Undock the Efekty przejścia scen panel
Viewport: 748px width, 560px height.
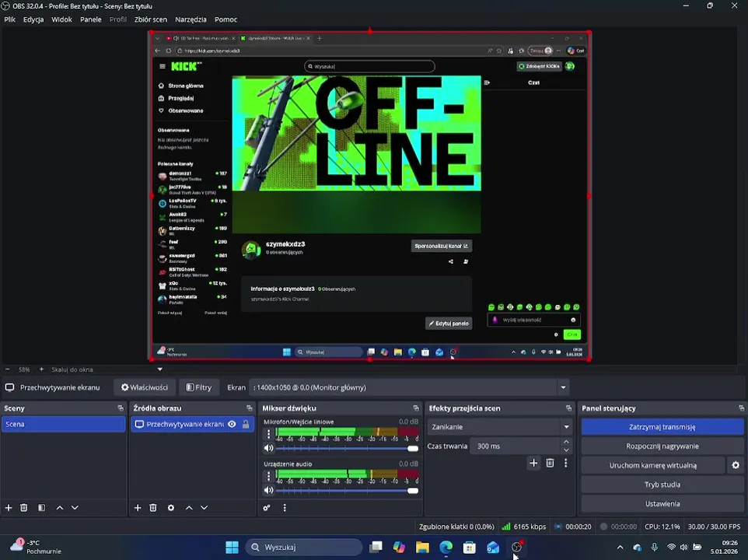[x=568, y=408]
